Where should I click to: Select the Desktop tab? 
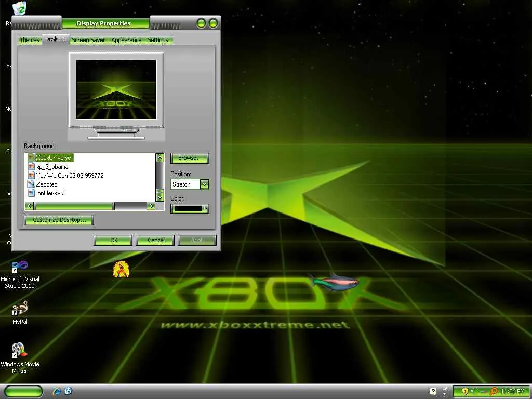pos(55,39)
